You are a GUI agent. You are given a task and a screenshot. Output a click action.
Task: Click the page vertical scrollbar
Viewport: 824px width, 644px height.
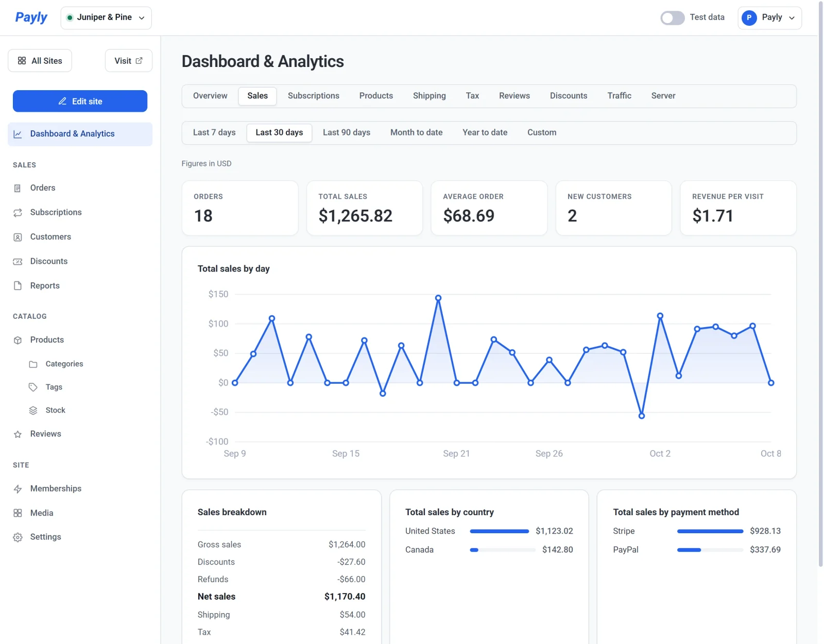pos(821,284)
